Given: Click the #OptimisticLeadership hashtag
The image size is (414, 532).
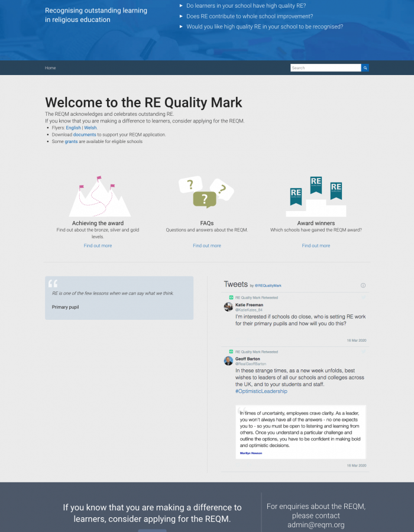Looking at the screenshot, I should click(261, 391).
